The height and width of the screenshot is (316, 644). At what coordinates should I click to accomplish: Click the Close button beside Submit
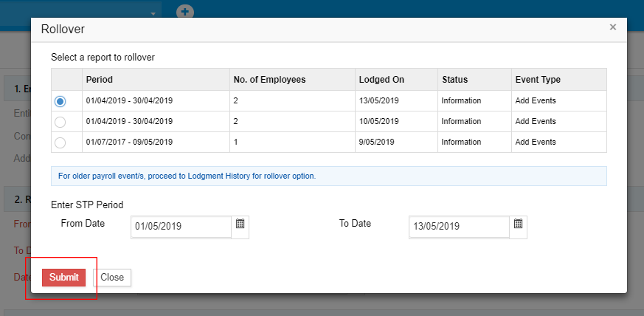(x=112, y=278)
